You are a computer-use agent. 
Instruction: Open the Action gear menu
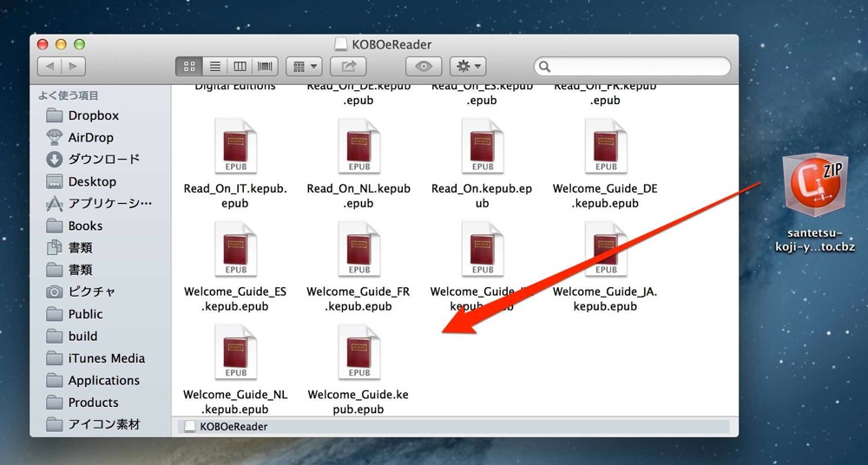coord(468,67)
